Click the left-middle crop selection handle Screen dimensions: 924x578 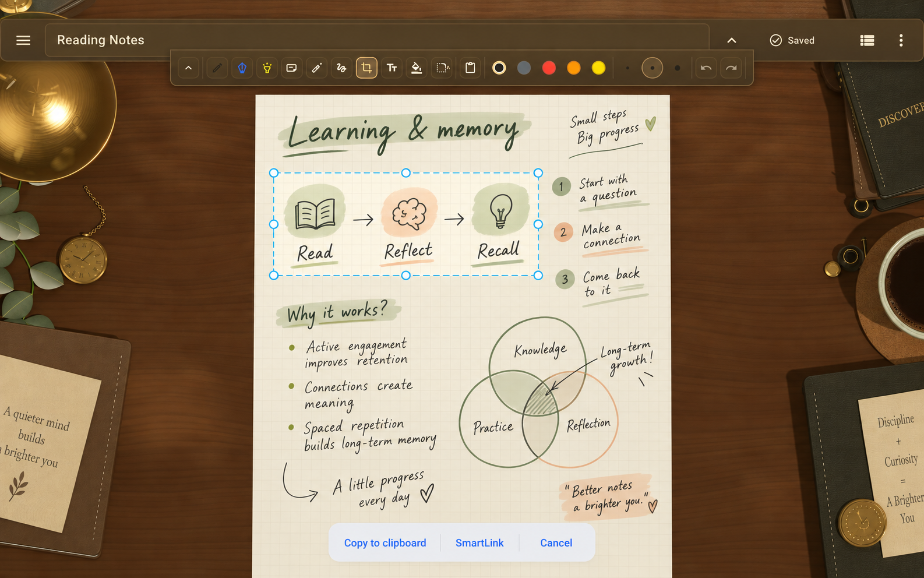(274, 224)
